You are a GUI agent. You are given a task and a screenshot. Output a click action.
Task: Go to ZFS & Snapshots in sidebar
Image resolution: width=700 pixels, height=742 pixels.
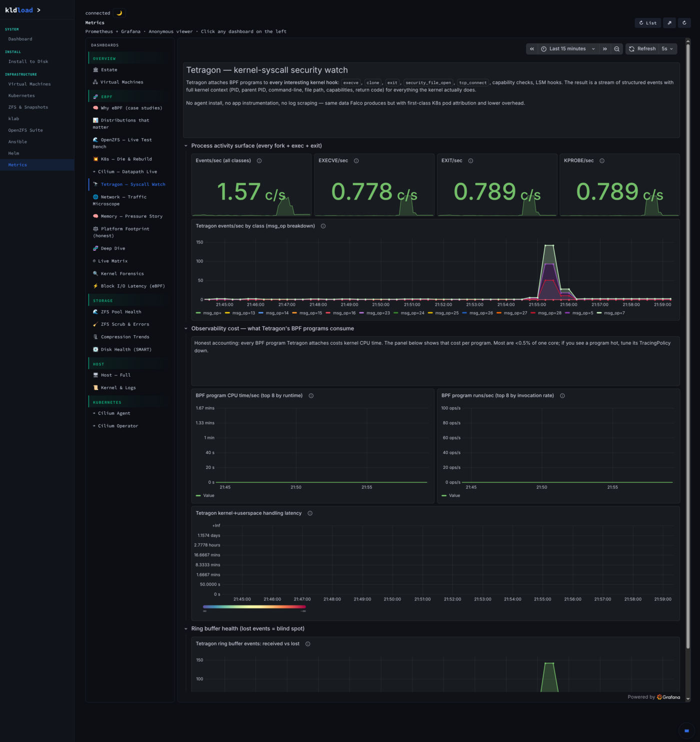point(28,107)
